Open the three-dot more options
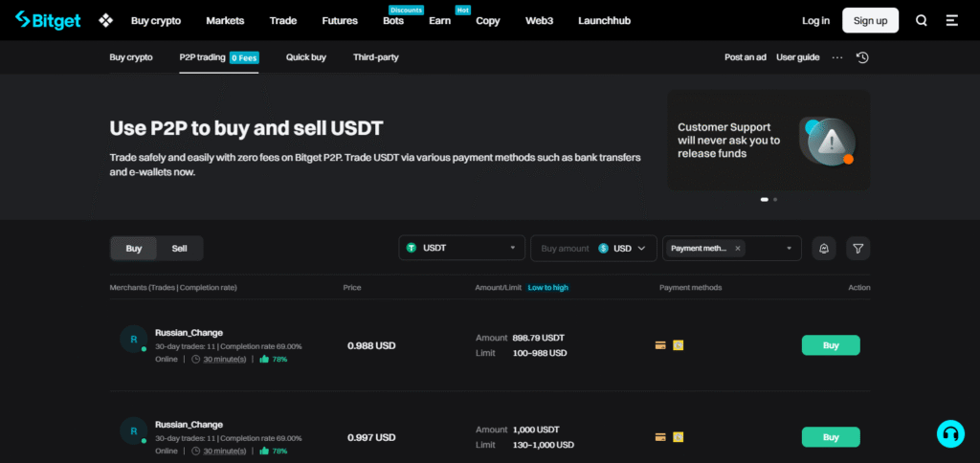This screenshot has height=463, width=980. (837, 57)
